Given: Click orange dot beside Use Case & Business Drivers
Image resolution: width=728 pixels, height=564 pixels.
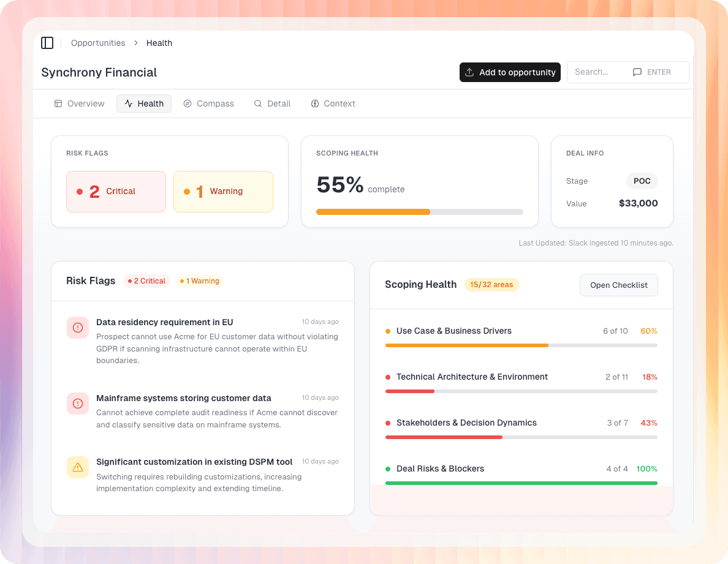Looking at the screenshot, I should [388, 331].
